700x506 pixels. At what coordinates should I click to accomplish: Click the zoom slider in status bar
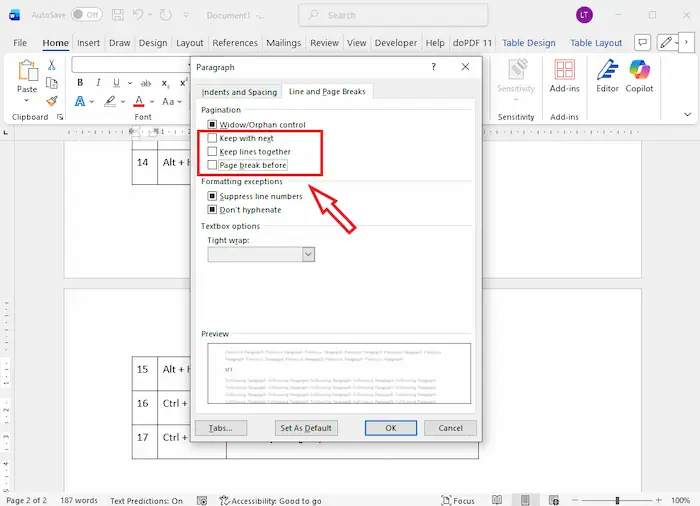617,500
